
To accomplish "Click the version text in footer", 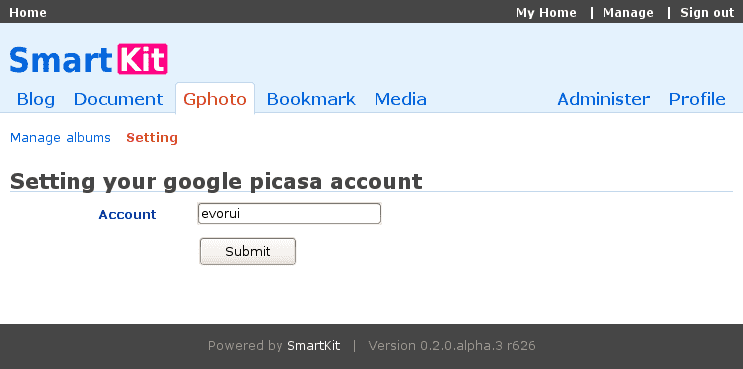I will [x=452, y=346].
